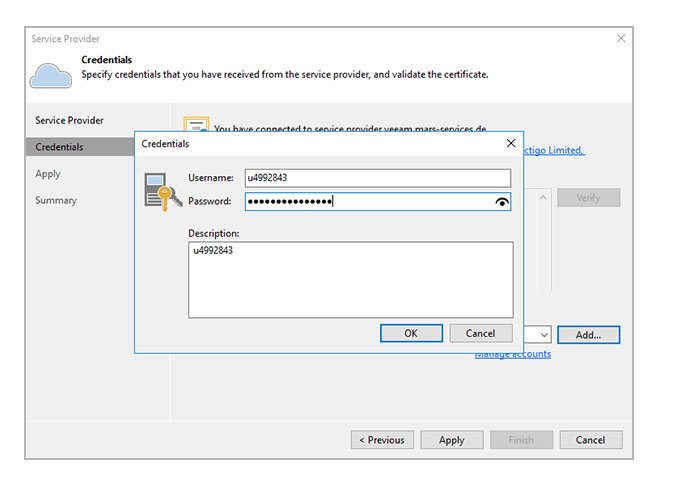Click inside the Username field
Image resolution: width=673 pixels, height=488 pixels.
(378, 178)
